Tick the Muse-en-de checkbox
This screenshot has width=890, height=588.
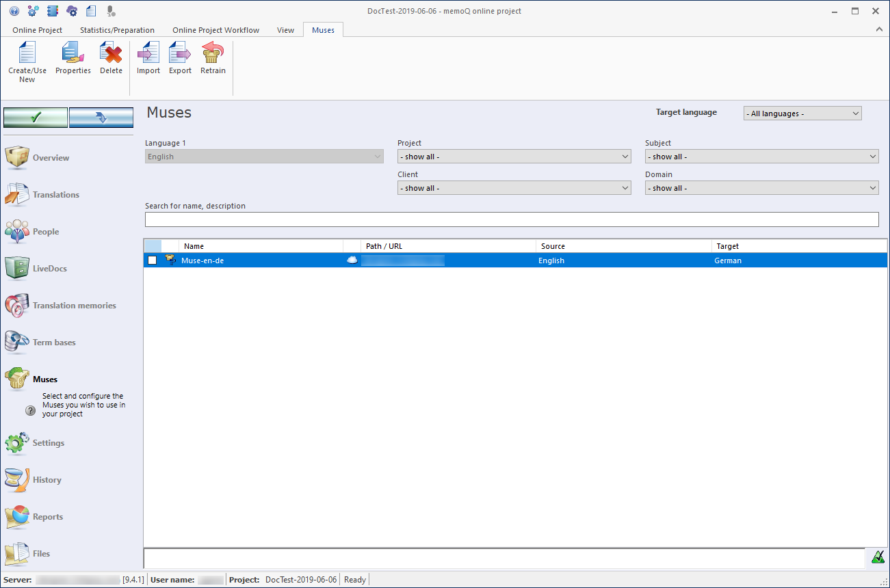[x=152, y=260]
